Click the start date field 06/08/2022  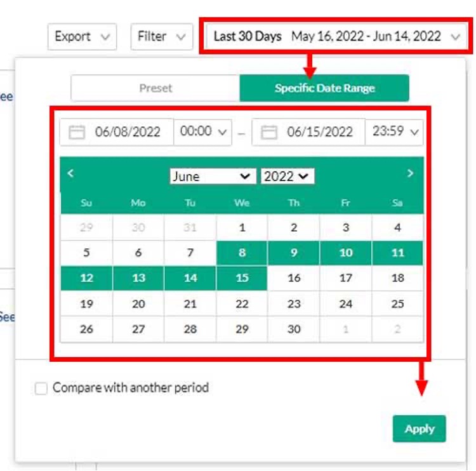(127, 132)
